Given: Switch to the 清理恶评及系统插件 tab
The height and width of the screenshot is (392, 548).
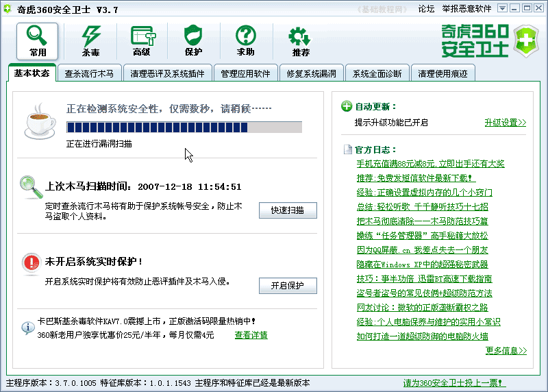Looking at the screenshot, I should pos(167,73).
